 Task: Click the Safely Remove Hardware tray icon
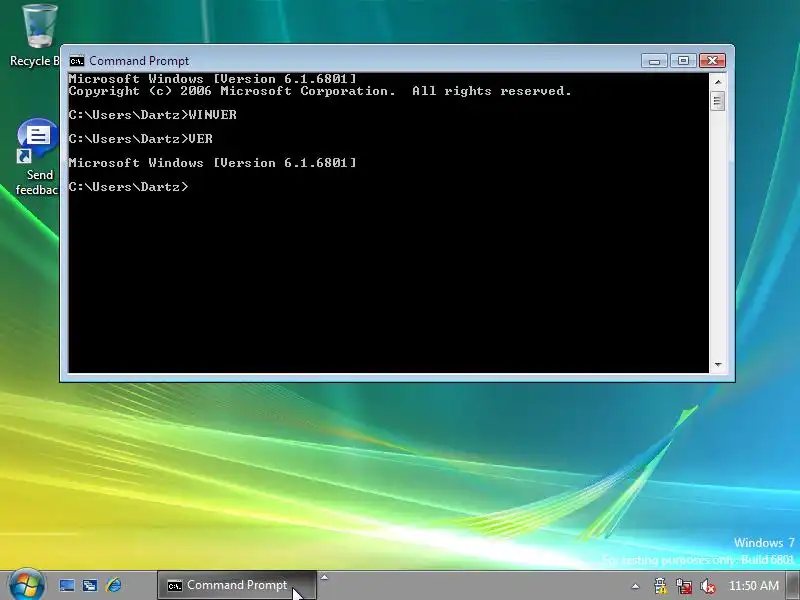point(660,585)
